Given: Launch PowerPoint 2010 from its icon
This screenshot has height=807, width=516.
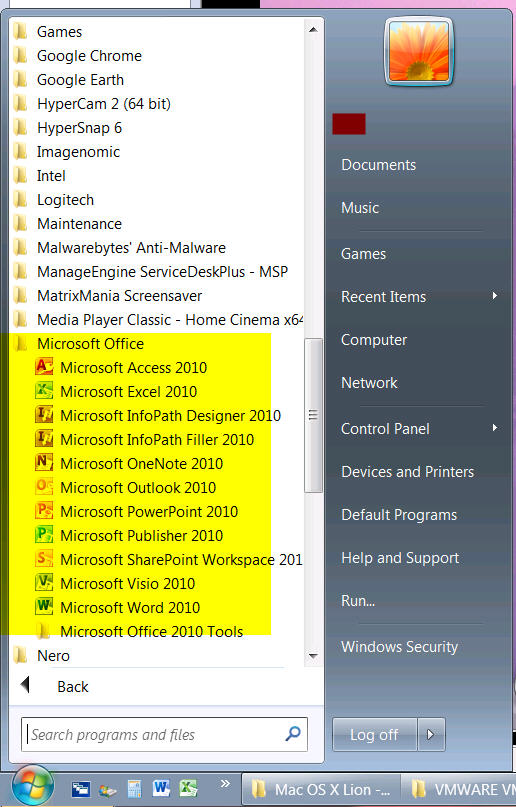Looking at the screenshot, I should coord(44,511).
